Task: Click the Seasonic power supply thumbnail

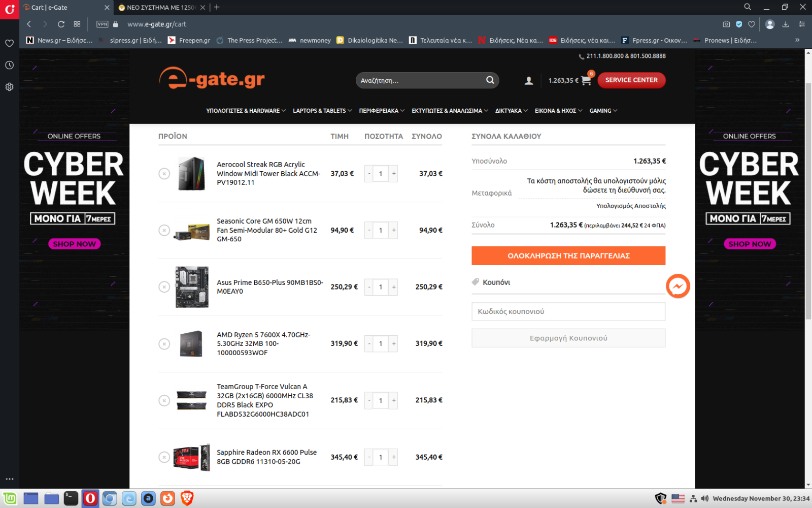Action: coord(192,232)
